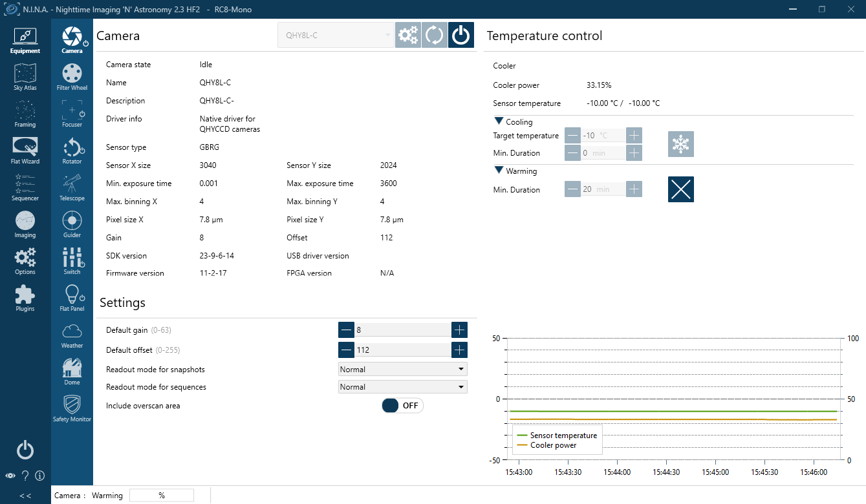Screen dimensions: 866x504
Task: Open Readout mode for sequences dropdown
Action: [x=402, y=387]
